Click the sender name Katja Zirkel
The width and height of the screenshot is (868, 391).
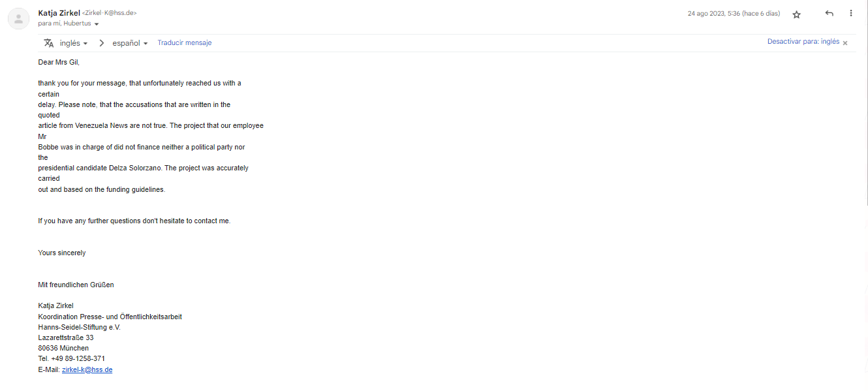click(59, 13)
